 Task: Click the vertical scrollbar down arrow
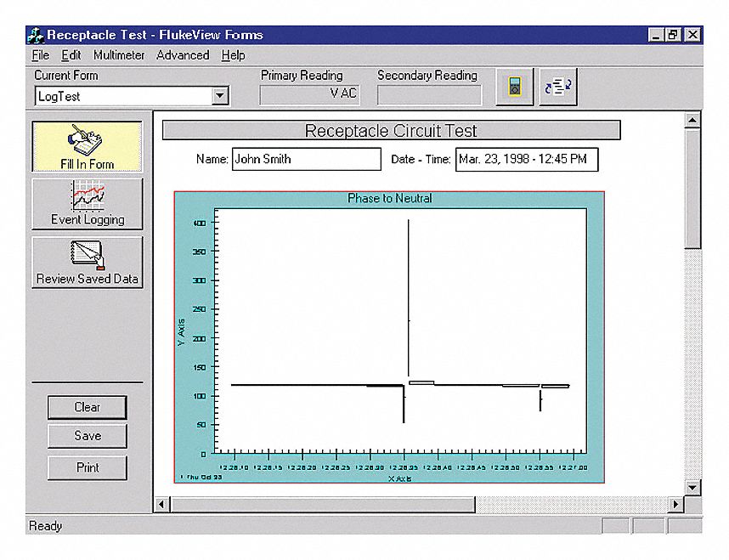(693, 488)
